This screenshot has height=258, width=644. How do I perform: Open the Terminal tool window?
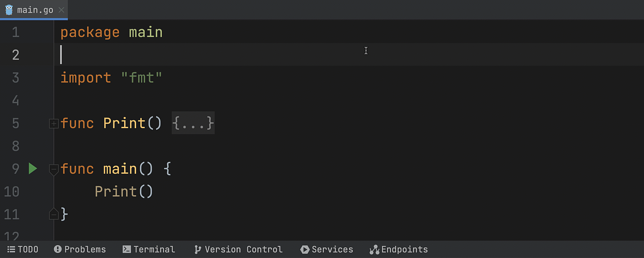[149, 249]
